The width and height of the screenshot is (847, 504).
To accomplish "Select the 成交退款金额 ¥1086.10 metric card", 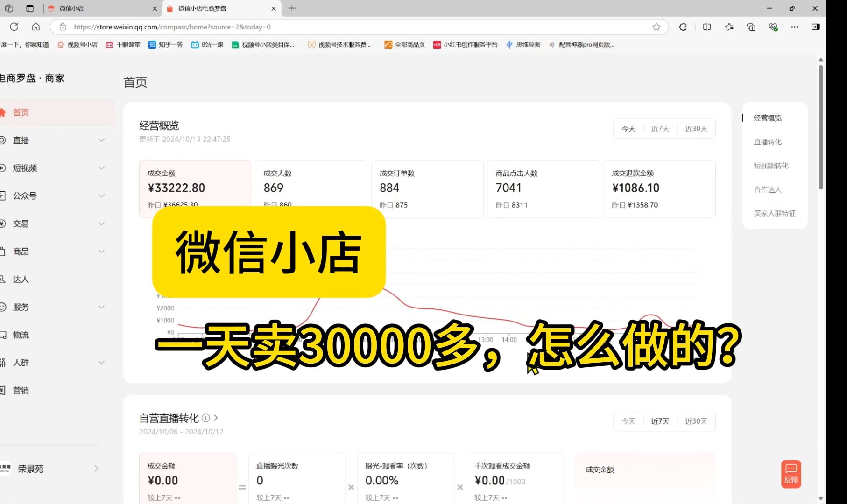I will click(659, 189).
